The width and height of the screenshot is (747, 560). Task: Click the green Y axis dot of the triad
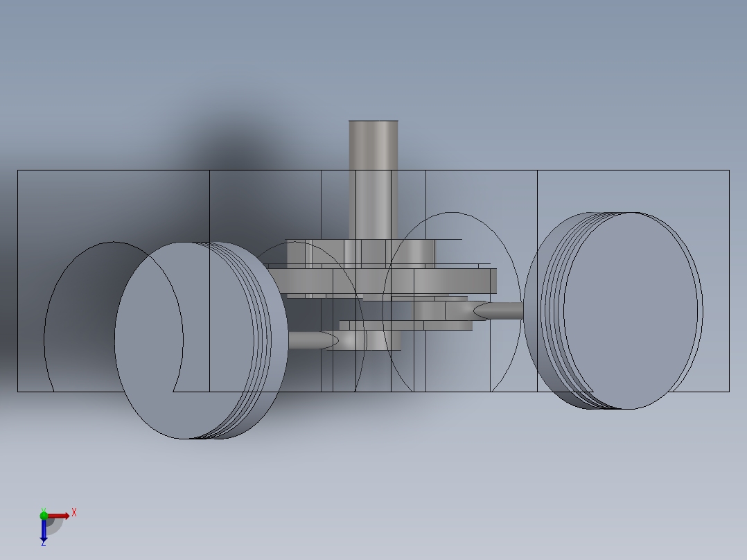pyautogui.click(x=44, y=516)
